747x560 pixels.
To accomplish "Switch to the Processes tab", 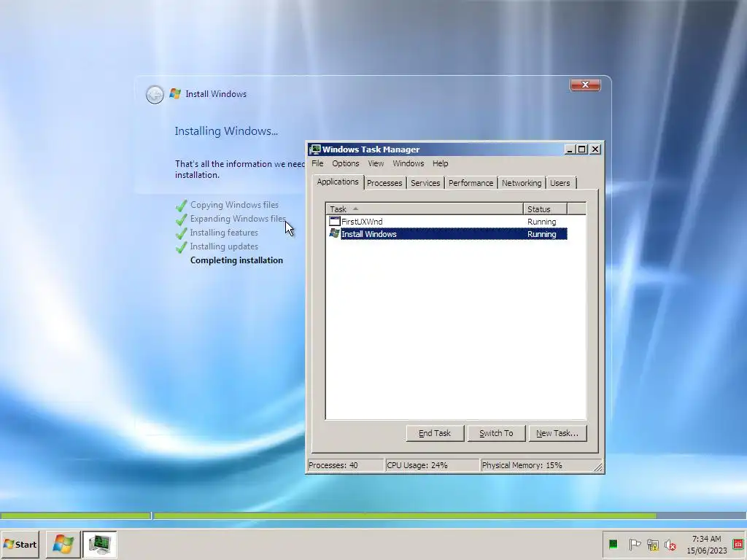I will click(384, 183).
